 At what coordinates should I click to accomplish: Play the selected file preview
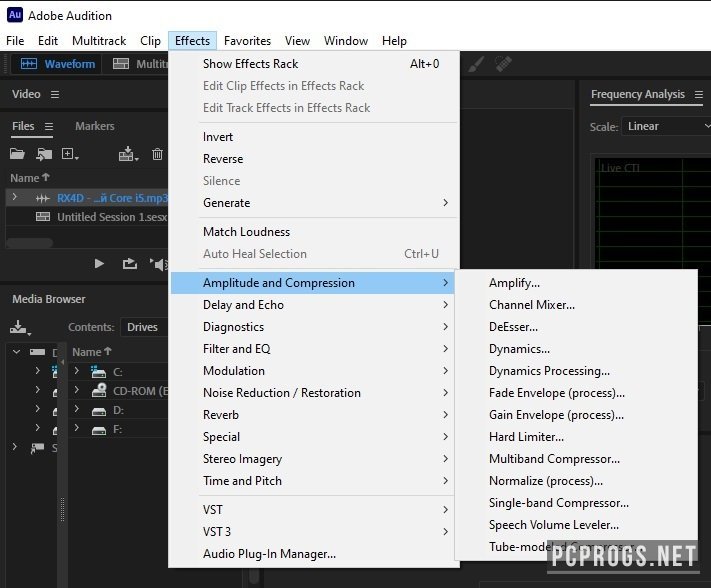click(x=99, y=264)
